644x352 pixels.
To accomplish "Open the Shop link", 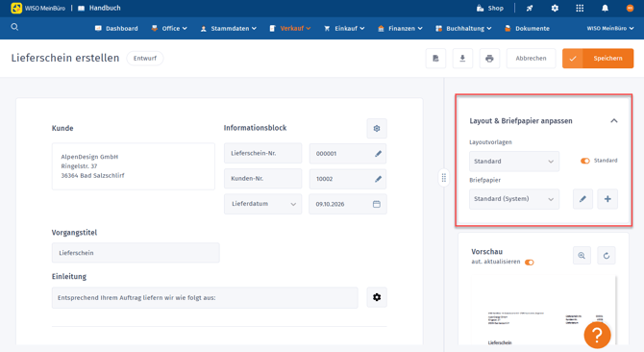I will point(490,9).
